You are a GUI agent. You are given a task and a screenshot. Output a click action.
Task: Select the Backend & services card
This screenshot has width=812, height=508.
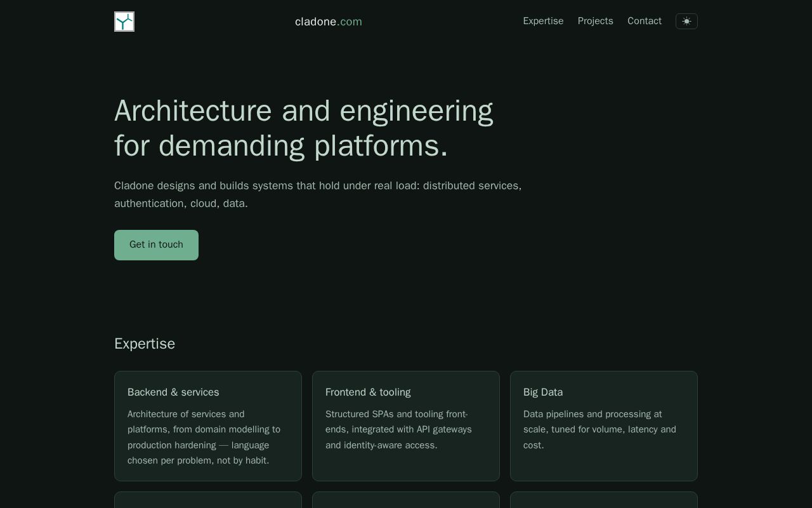click(208, 426)
